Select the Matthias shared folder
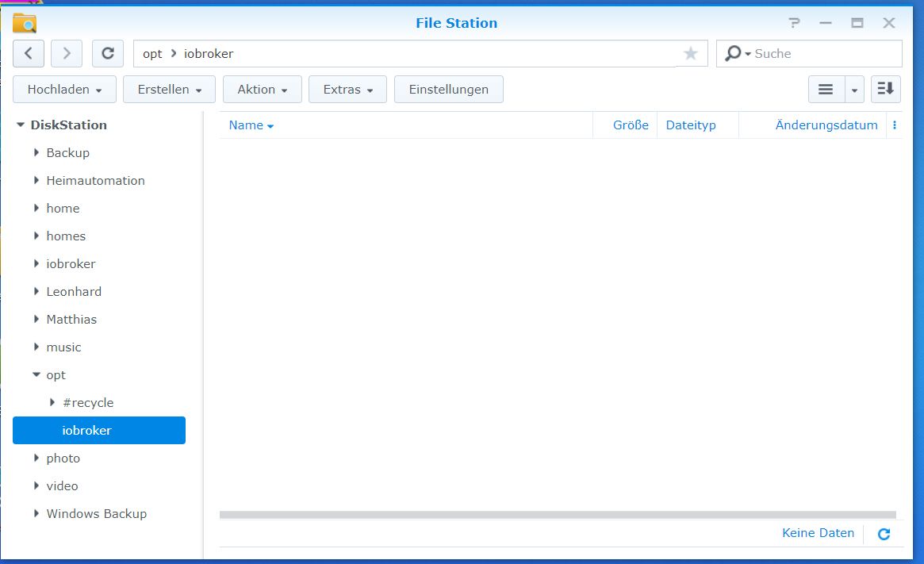The width and height of the screenshot is (924, 564). (71, 319)
